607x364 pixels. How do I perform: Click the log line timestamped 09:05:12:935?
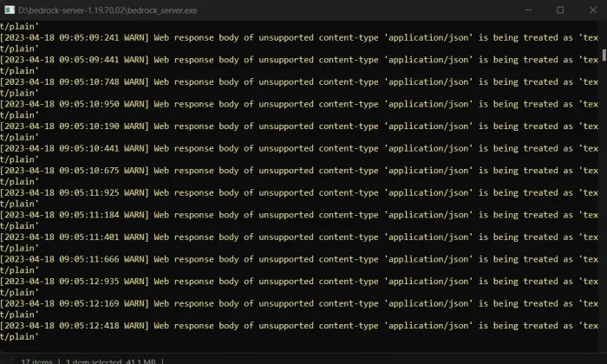click(299, 281)
